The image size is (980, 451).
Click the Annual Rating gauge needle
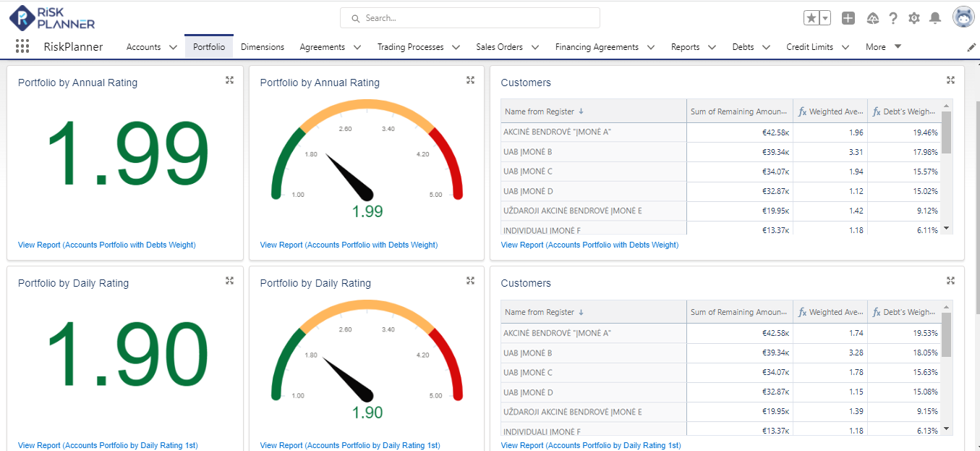coord(349,177)
